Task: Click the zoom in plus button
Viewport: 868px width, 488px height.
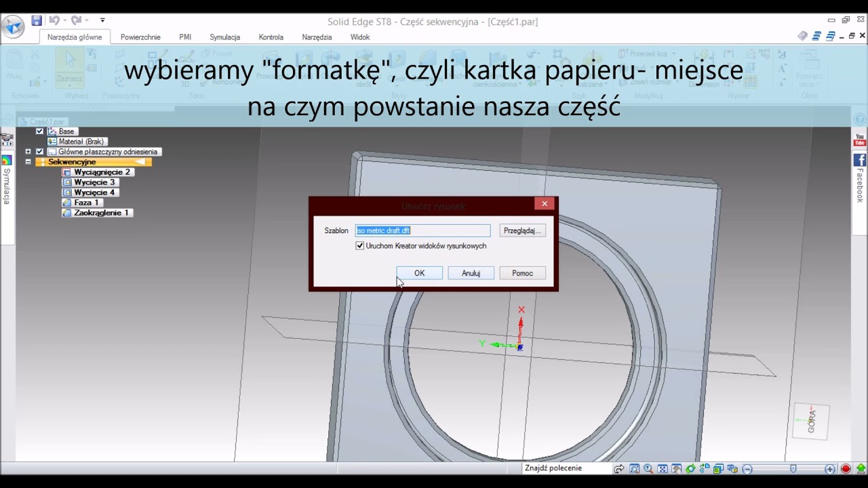Action: point(830,469)
